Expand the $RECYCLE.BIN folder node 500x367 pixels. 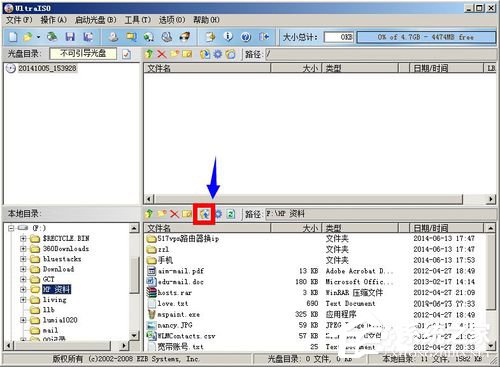pos(23,238)
